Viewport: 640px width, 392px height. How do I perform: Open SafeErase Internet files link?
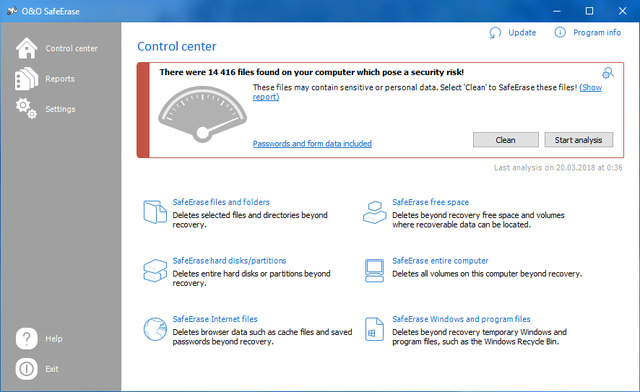215,319
